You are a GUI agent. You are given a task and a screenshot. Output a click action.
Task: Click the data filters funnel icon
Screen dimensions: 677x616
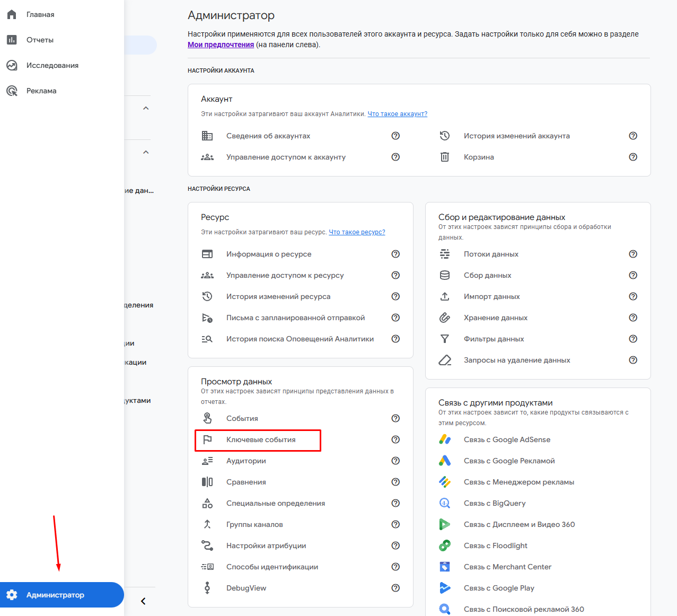[445, 339]
